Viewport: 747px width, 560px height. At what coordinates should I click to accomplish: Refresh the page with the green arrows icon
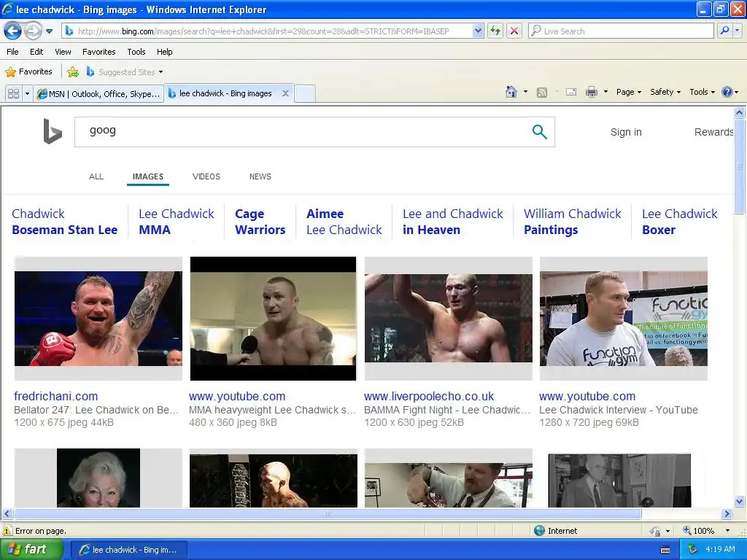(495, 31)
